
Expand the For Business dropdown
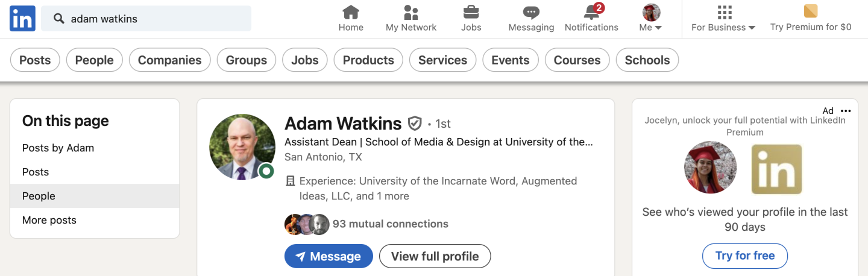(723, 19)
